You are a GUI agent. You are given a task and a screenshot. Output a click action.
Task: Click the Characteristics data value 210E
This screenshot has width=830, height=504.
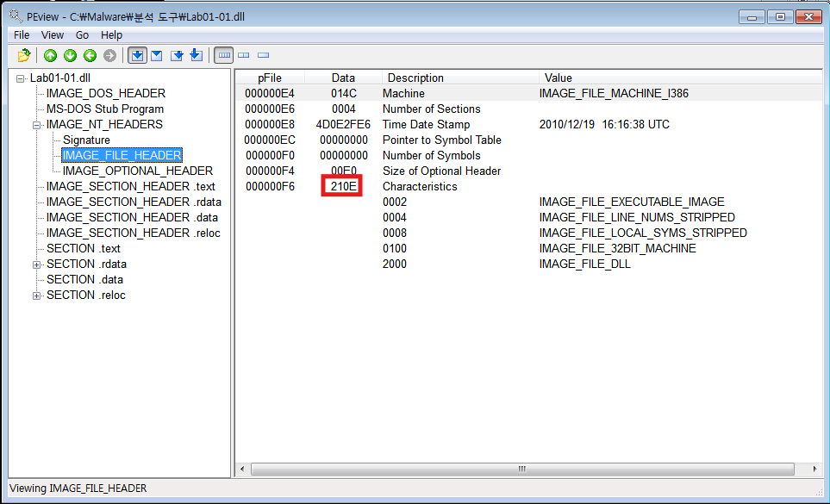[343, 187]
